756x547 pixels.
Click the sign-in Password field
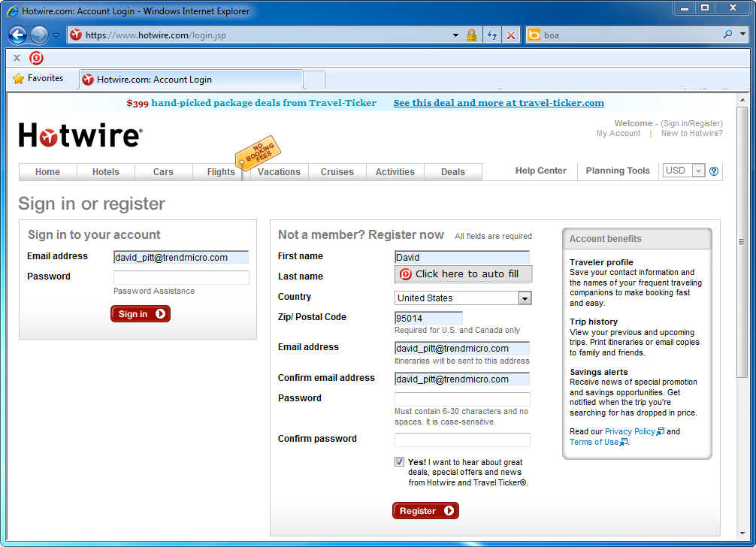tap(181, 277)
